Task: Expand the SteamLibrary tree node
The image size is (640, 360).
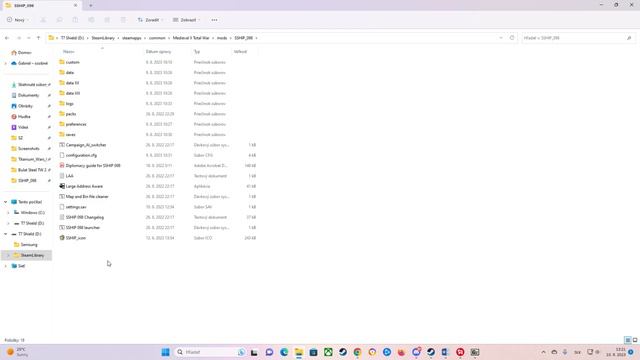Action: pos(8,255)
